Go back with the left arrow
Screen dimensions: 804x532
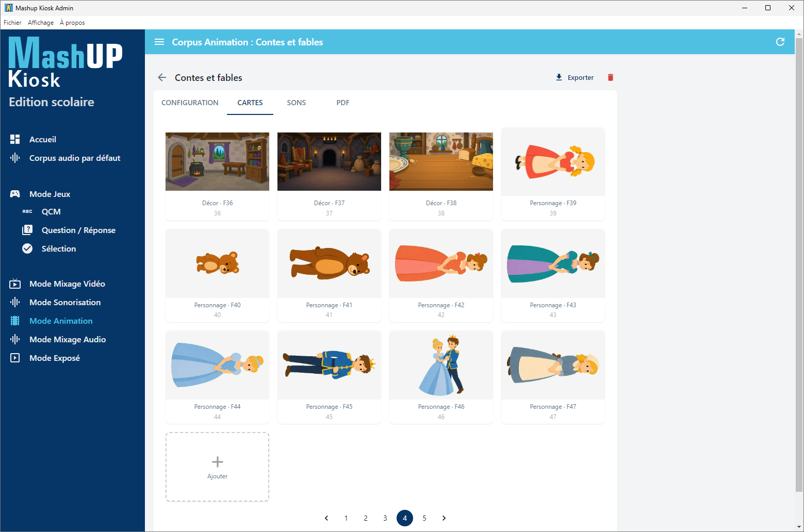click(162, 77)
